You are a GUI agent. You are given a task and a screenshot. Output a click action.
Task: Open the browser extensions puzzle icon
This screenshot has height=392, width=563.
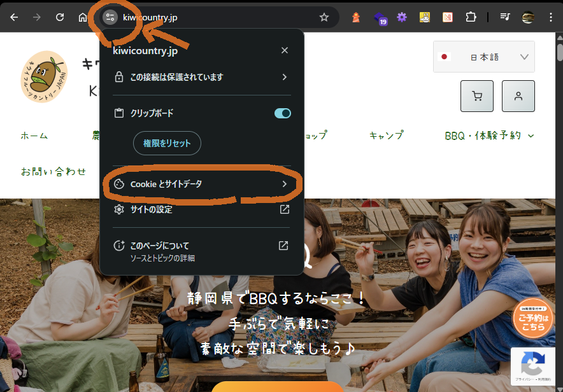coord(471,17)
